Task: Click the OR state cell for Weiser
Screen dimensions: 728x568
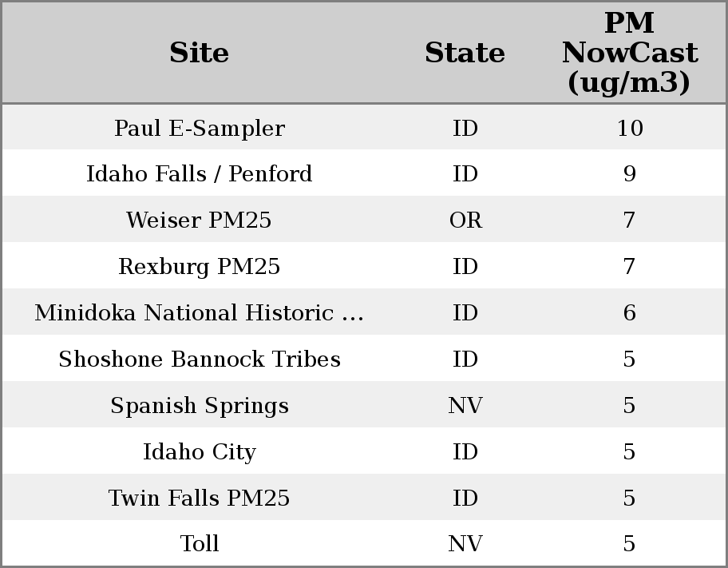Action: tap(465, 220)
